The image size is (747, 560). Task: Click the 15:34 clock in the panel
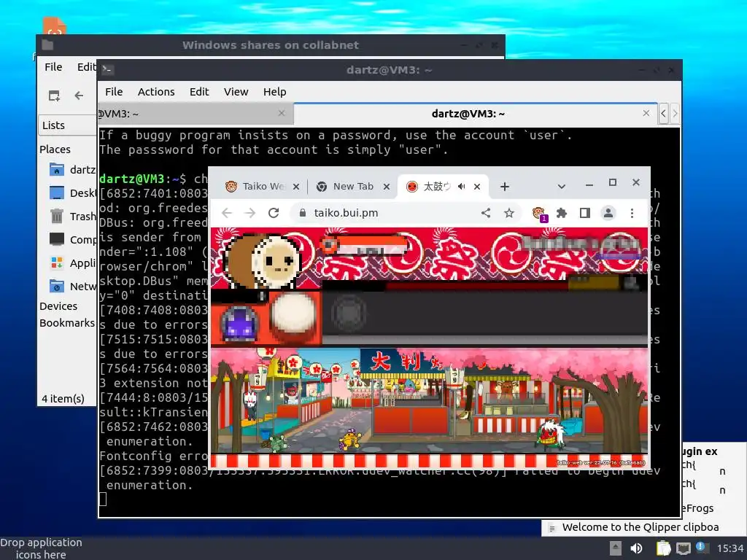tap(729, 548)
